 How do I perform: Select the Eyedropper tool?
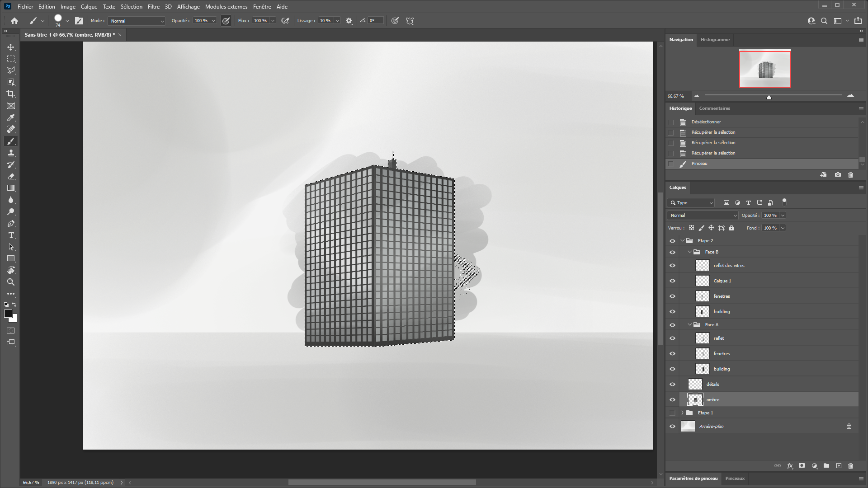pyautogui.click(x=11, y=117)
